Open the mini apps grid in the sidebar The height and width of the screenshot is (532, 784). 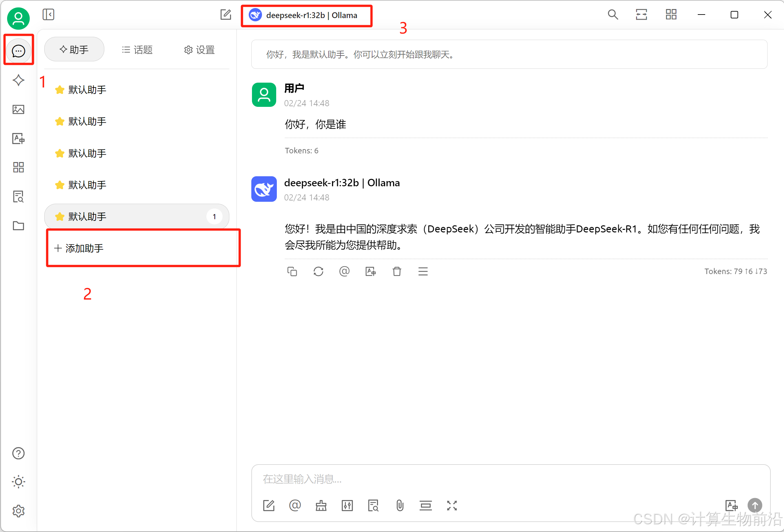[18, 168]
